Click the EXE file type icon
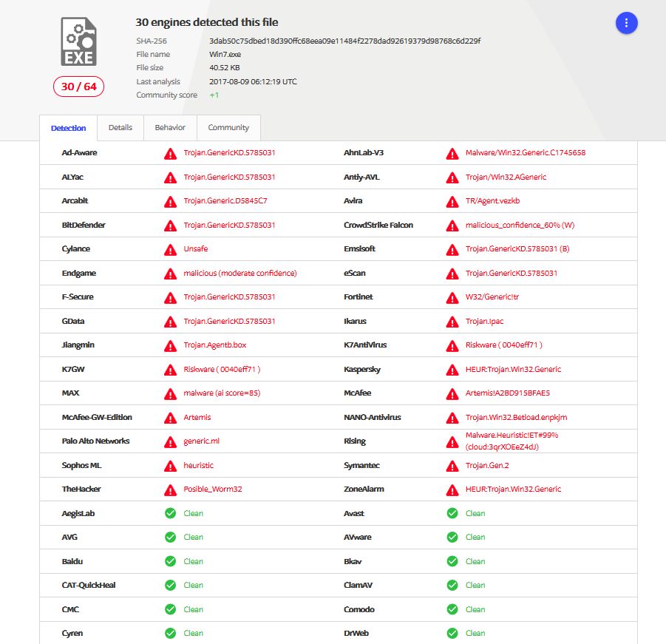 [x=78, y=42]
